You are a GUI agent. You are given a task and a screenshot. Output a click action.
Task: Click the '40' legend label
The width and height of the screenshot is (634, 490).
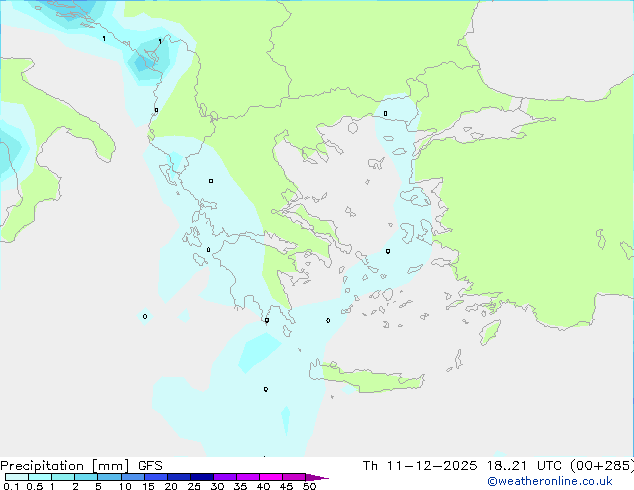[x=263, y=486]
